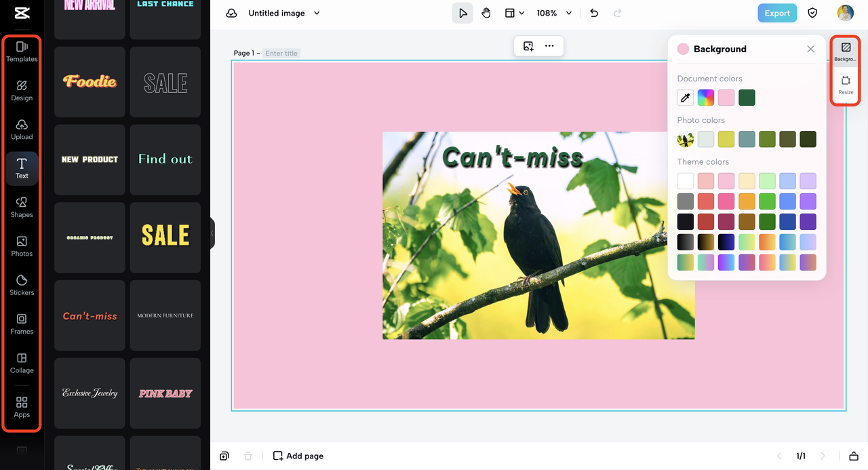
Task: Click the add image icon above canvas
Action: 528,46
